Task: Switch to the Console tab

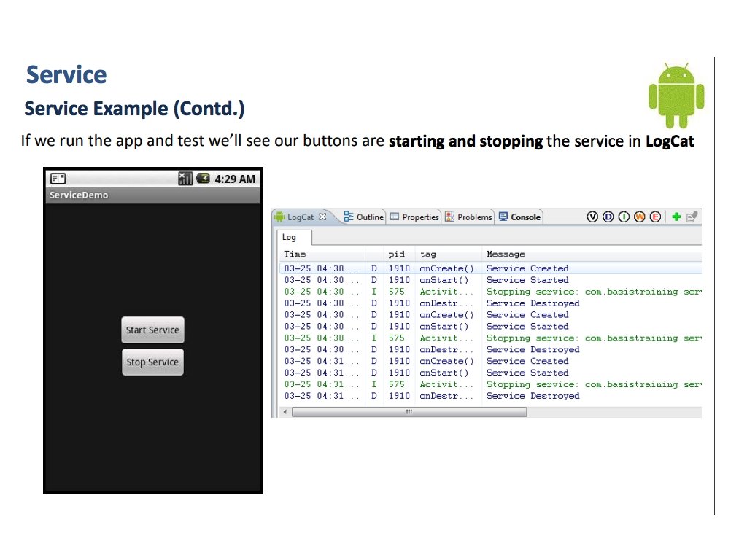Action: pyautogui.click(x=519, y=217)
